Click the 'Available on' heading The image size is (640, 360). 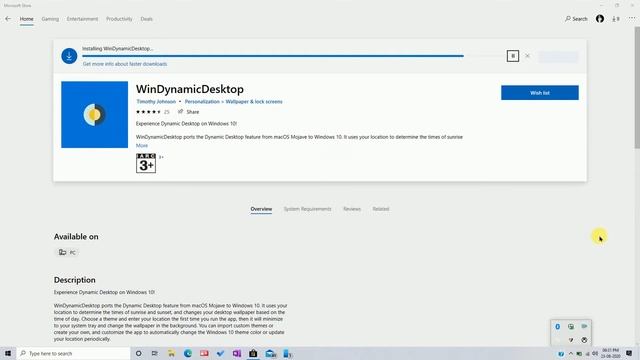(x=76, y=237)
